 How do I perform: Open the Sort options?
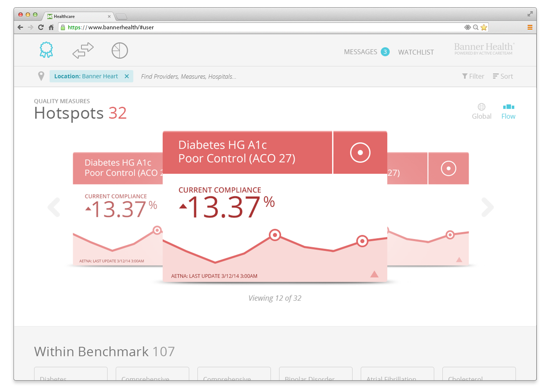coord(503,76)
